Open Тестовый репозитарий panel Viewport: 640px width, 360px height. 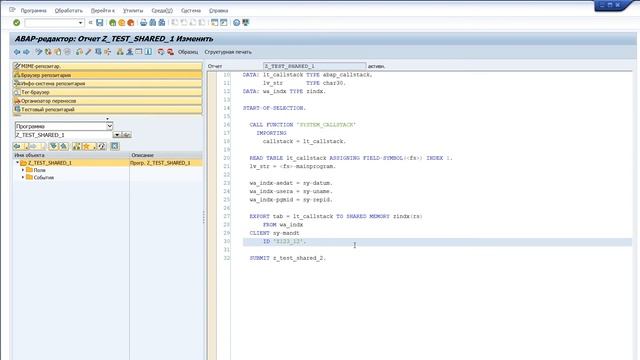pyautogui.click(x=108, y=109)
